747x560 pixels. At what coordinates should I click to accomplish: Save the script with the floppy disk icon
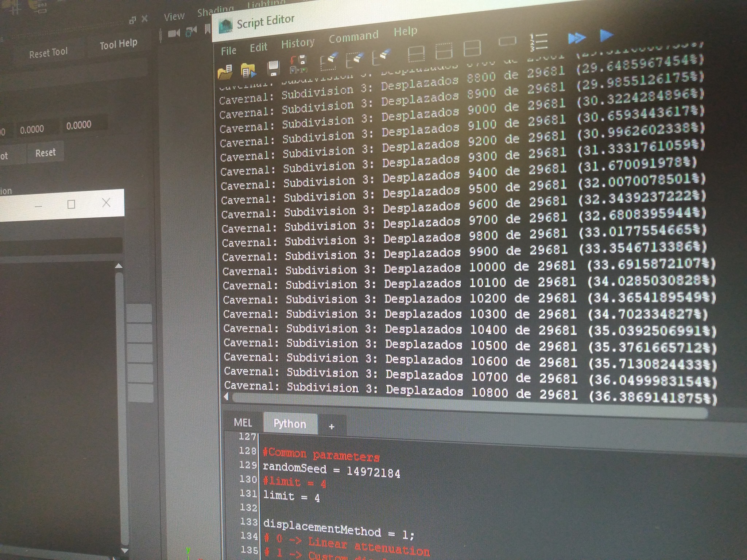[x=273, y=68]
